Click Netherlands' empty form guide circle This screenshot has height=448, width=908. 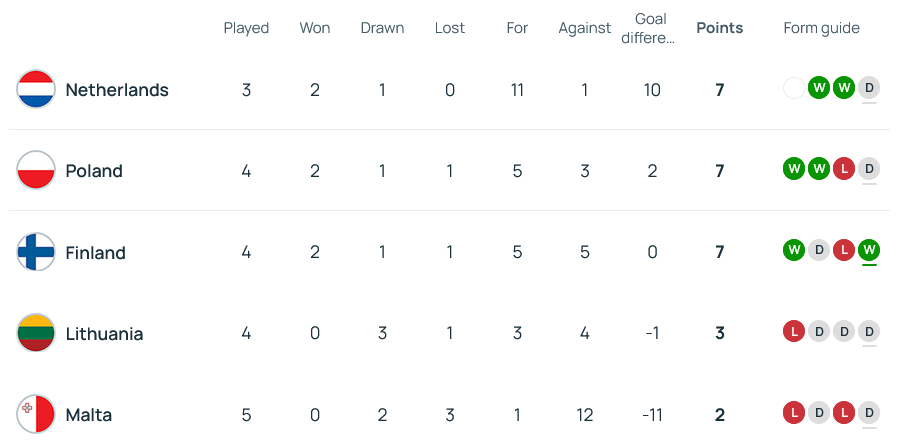(795, 87)
